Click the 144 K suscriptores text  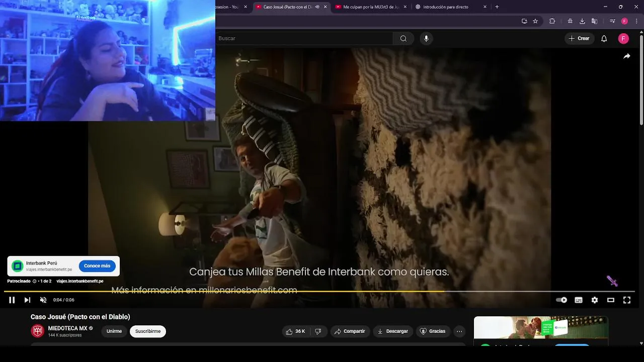[65, 335]
